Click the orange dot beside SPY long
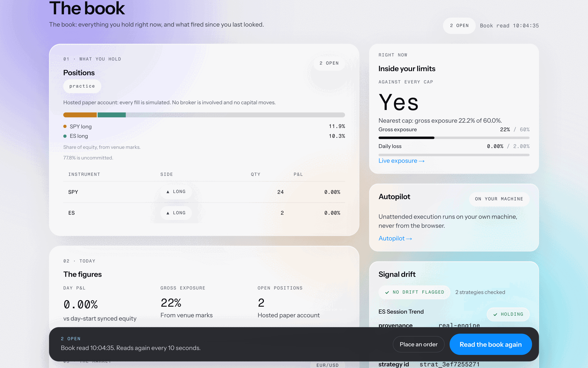 point(65,126)
